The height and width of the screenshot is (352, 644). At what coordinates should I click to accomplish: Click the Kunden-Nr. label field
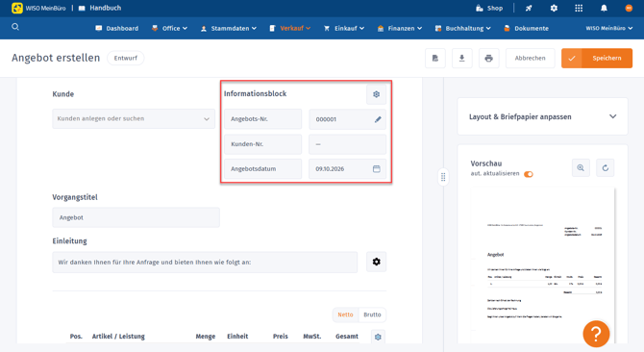(x=262, y=144)
